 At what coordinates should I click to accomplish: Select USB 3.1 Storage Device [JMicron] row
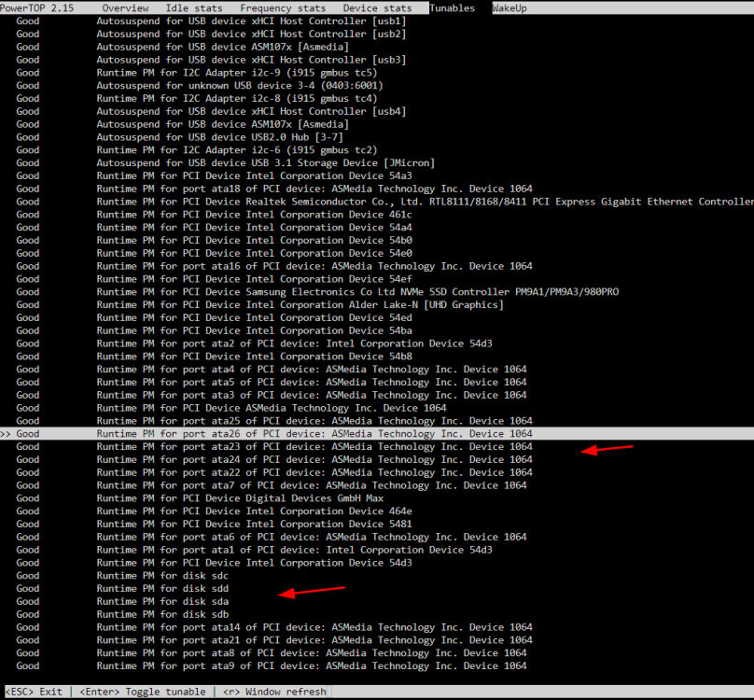(377, 163)
